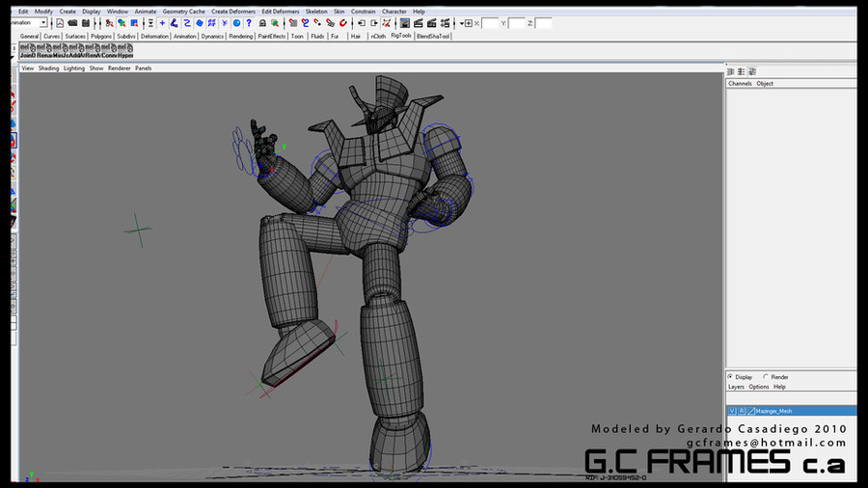Switch to the RigTools shelf tab
Screen dimensions: 868x488
pyautogui.click(x=401, y=36)
